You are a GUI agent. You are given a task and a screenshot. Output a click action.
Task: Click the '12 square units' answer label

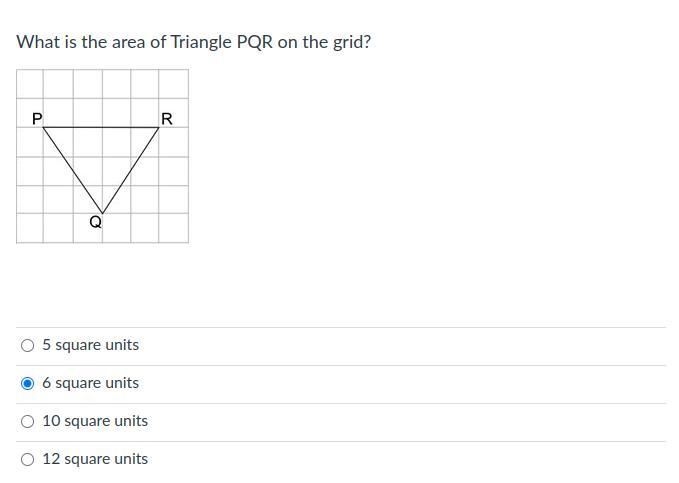click(95, 459)
